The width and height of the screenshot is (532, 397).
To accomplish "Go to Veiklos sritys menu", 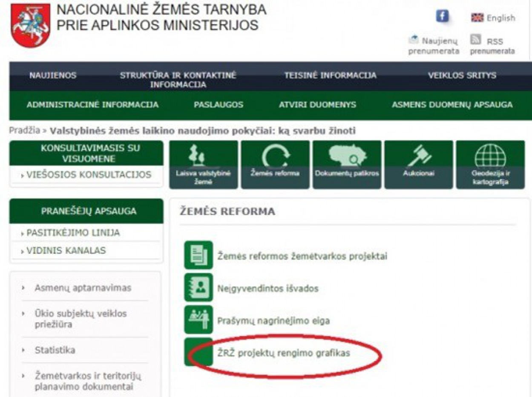I will pyautogui.click(x=462, y=75).
